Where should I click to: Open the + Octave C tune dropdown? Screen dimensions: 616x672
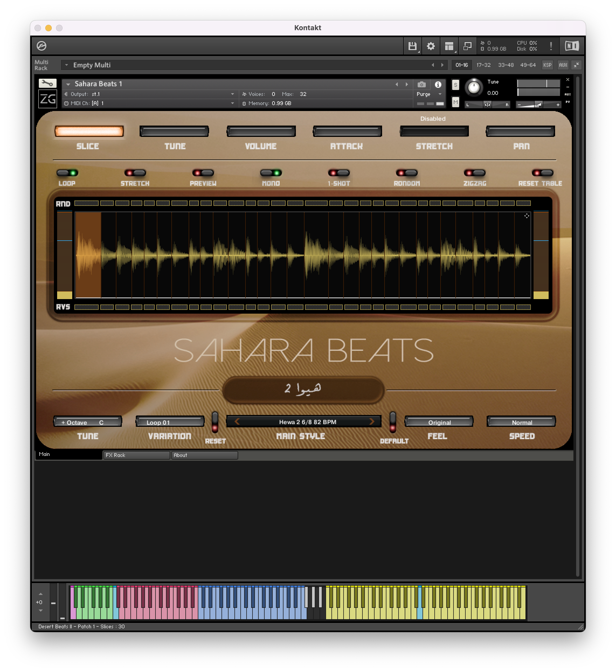click(x=88, y=422)
